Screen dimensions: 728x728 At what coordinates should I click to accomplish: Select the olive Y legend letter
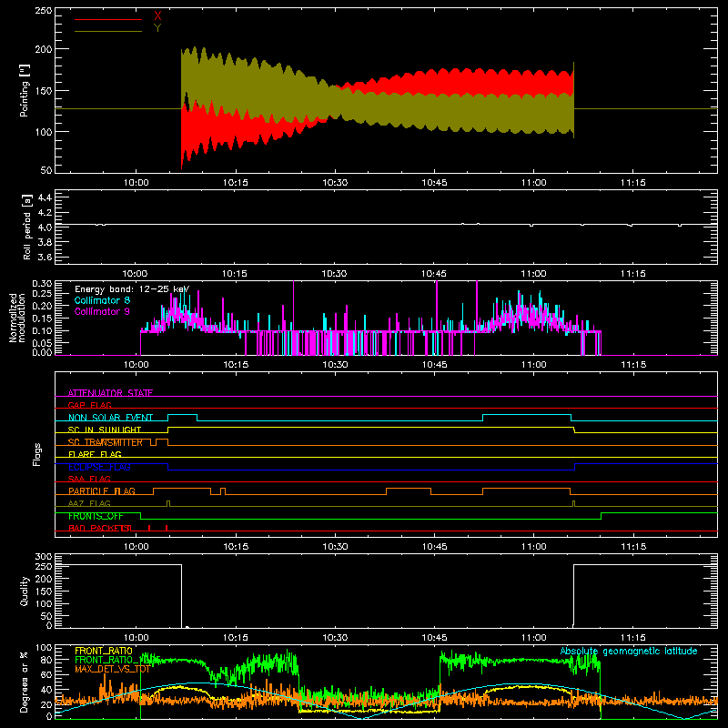157,28
